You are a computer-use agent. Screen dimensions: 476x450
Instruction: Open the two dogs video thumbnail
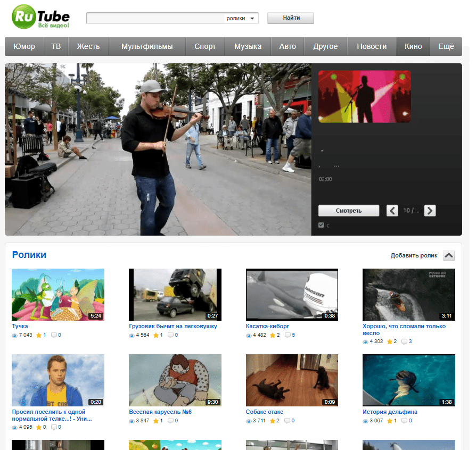pos(292,380)
